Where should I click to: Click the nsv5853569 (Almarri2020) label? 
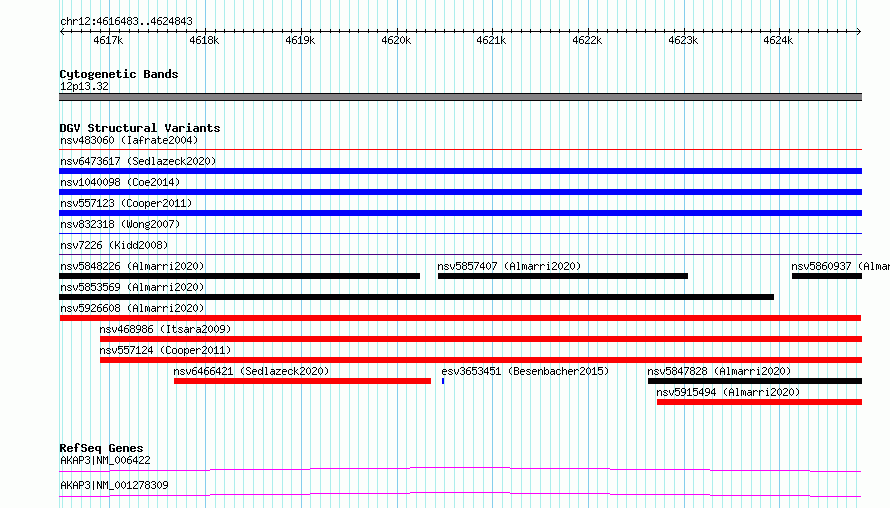click(132, 287)
